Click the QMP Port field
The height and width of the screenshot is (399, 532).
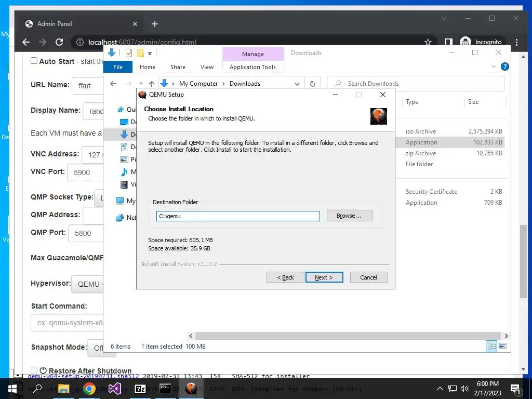[86, 233]
